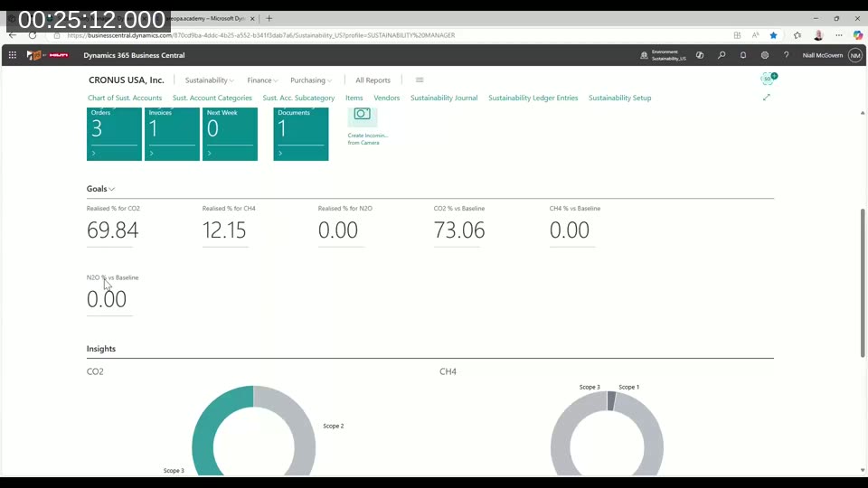
Task: Open the app launcher waffle icon
Action: click(x=12, y=55)
